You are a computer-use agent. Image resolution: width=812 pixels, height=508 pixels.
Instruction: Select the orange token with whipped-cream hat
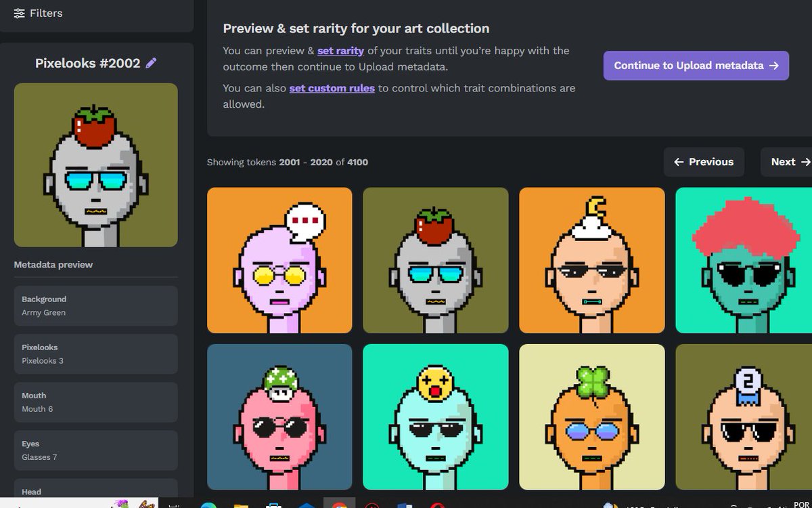[x=592, y=261]
